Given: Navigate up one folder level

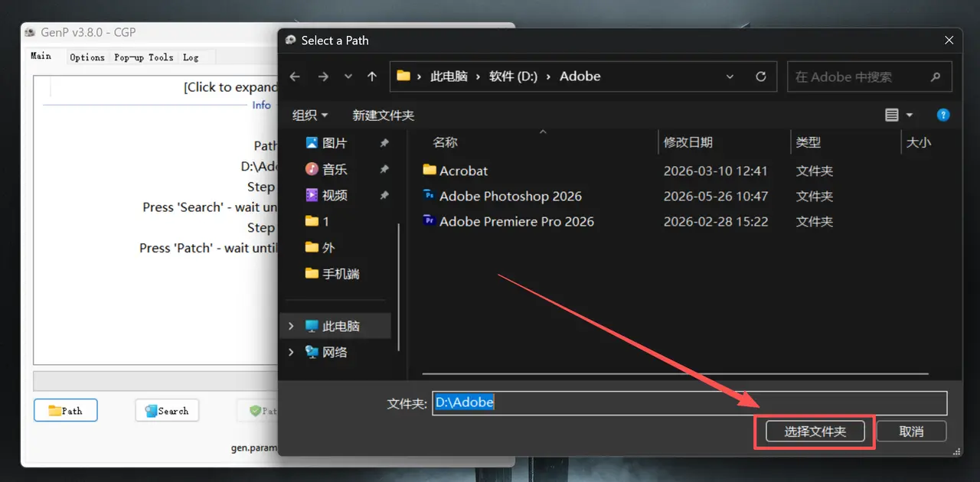Looking at the screenshot, I should pyautogui.click(x=372, y=77).
